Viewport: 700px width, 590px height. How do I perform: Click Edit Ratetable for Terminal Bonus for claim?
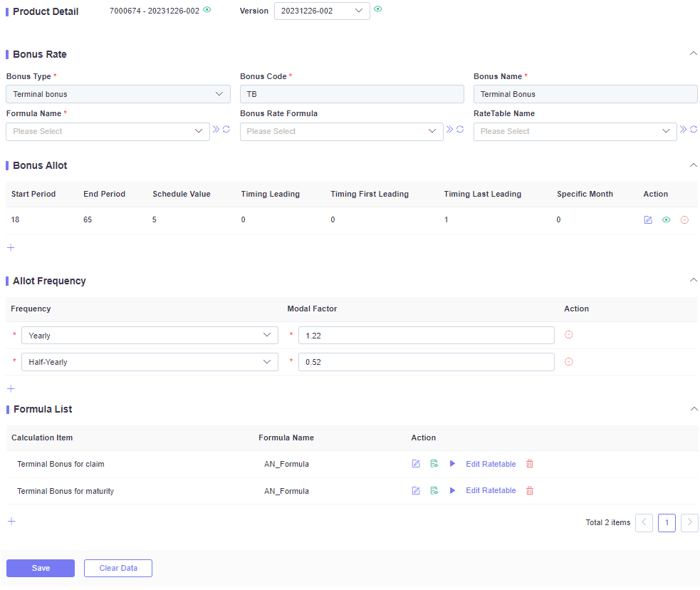coord(491,464)
